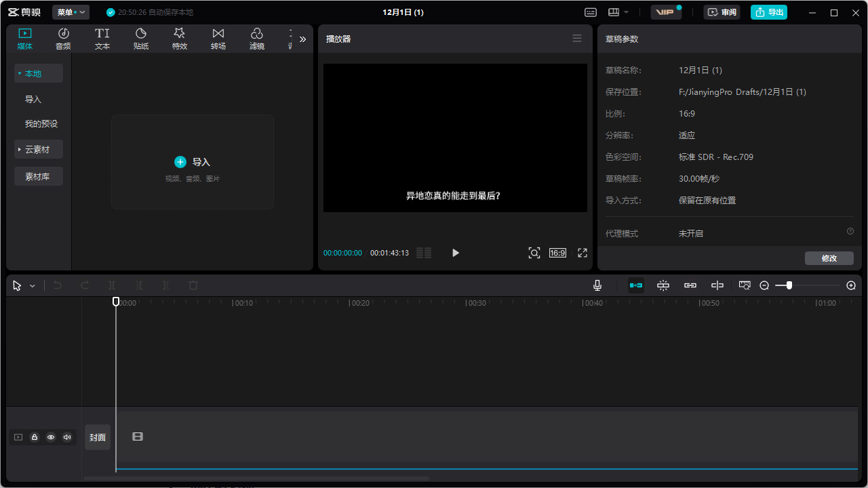Mute the main track audio
This screenshot has width=868, height=488.
(67, 437)
